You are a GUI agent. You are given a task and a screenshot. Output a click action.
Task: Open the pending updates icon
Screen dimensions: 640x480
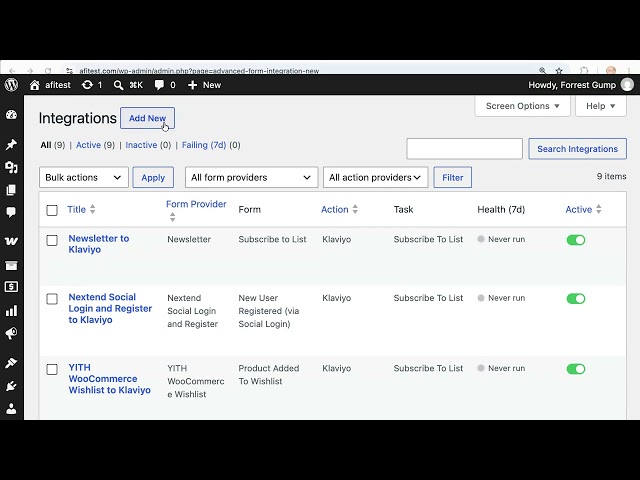[87, 85]
